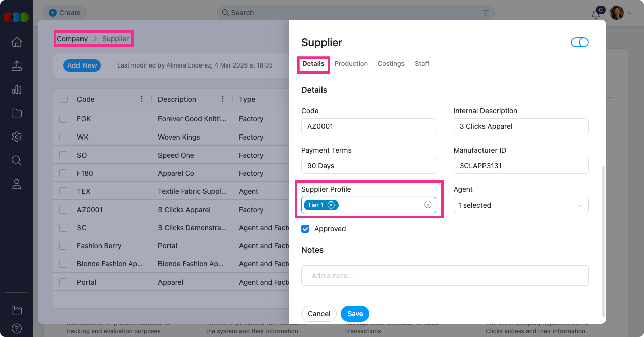Screen dimensions: 644x337
Task: Open the settings gear in sidebar
Action: point(17,137)
